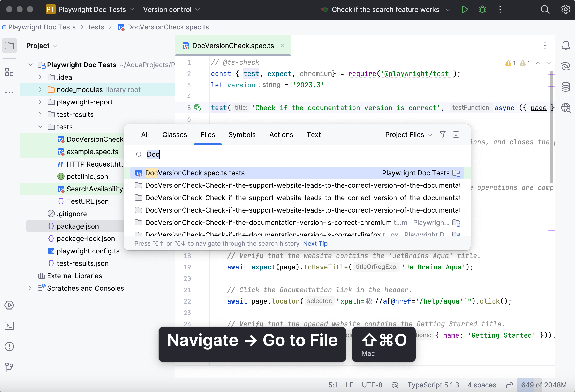The height and width of the screenshot is (392, 575).
Task: Open the Git branch tool window
Action: (9, 367)
